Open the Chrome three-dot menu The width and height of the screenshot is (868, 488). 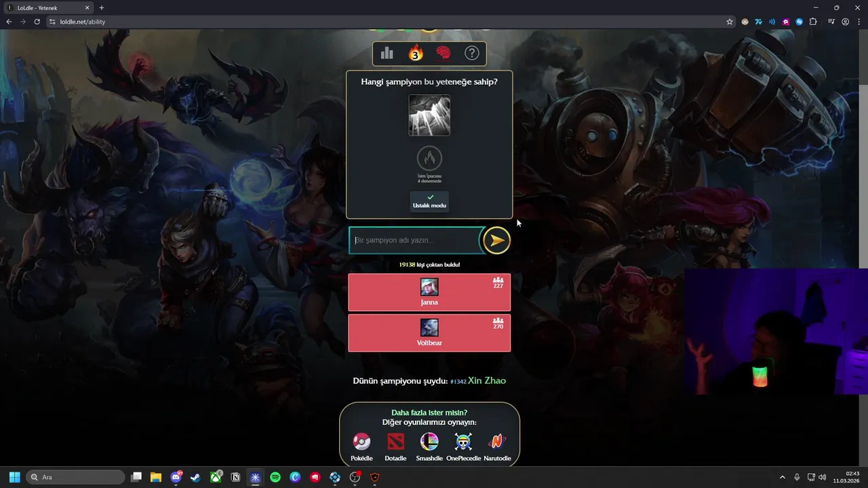(859, 22)
